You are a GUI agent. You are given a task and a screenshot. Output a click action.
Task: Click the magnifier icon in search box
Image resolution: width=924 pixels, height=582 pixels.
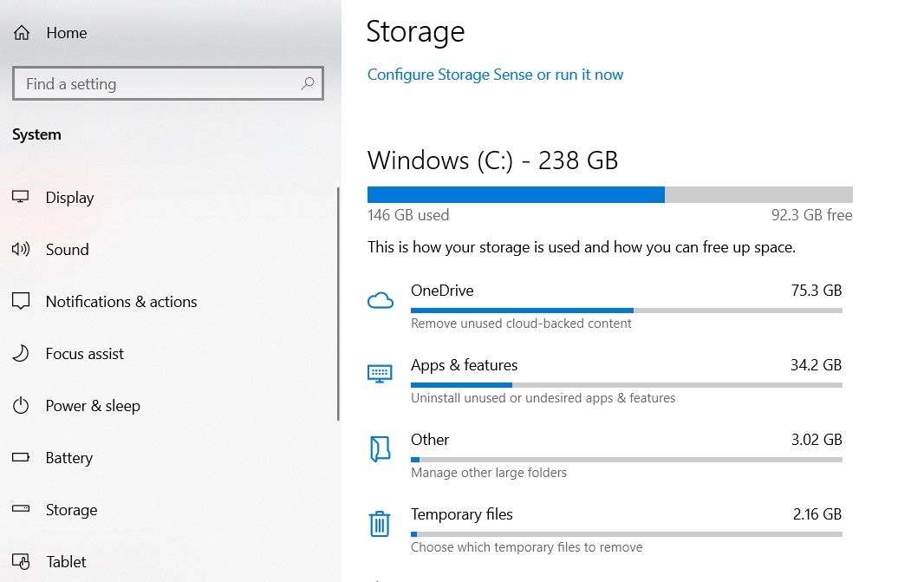point(308,83)
